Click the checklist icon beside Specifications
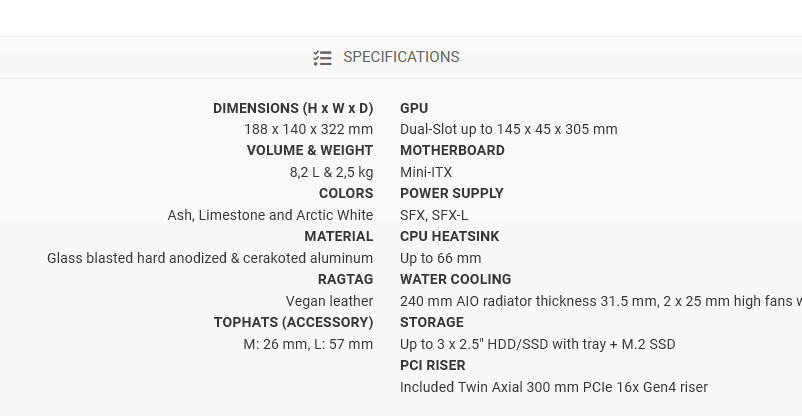The height and width of the screenshot is (416, 802). [322, 58]
